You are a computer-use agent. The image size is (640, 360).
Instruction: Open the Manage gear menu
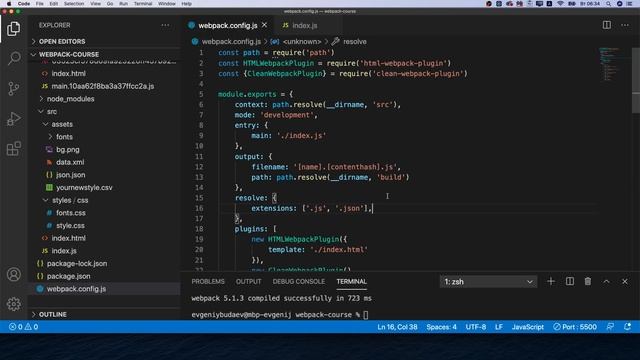[13, 304]
